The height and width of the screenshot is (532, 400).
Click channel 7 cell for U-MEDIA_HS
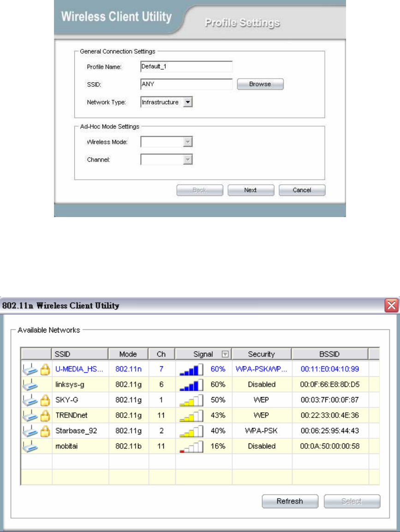pyautogui.click(x=161, y=369)
